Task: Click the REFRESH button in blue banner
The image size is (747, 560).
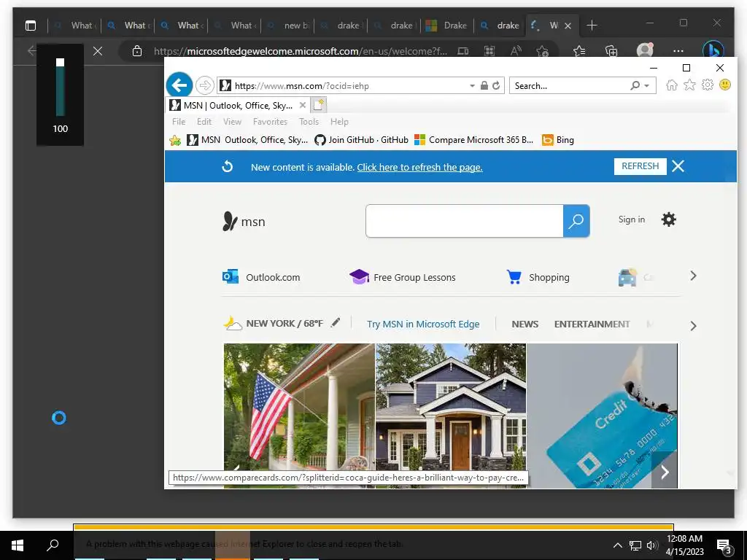Action: pos(640,166)
